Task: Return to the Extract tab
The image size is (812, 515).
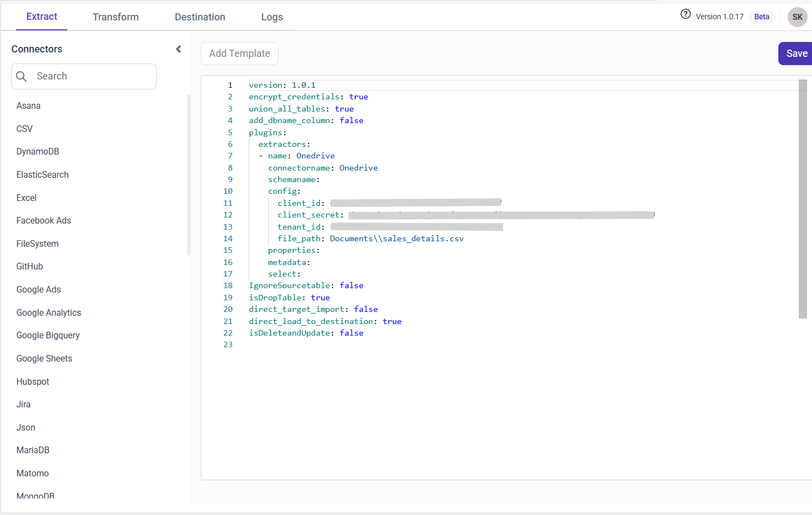Action: tap(41, 17)
